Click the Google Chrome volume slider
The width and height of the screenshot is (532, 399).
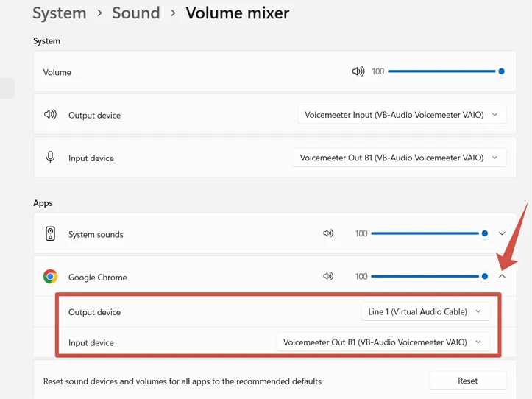point(425,277)
